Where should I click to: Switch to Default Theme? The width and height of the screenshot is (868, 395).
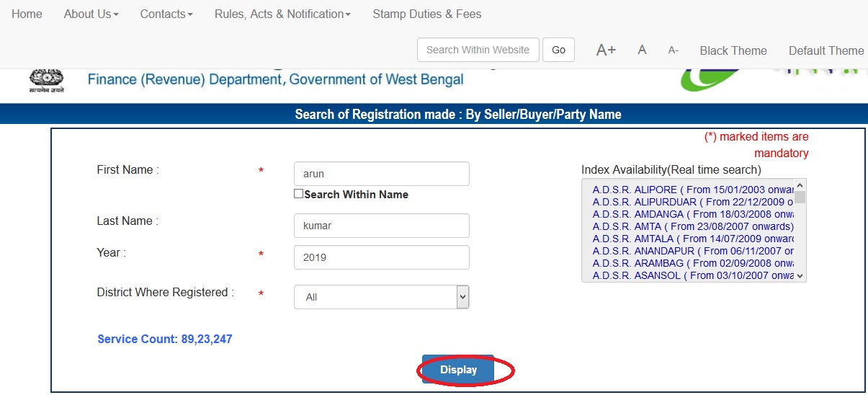click(826, 50)
